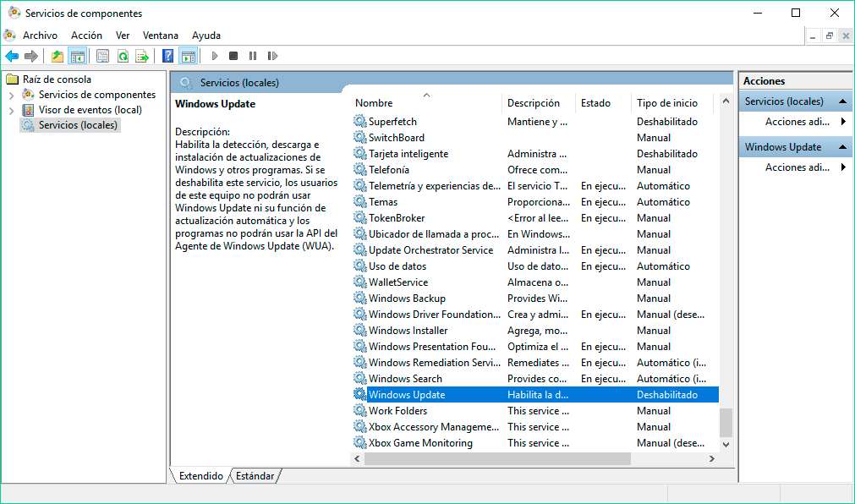Click the gear icon beside Superfetch
The width and height of the screenshot is (855, 504).
(360, 121)
